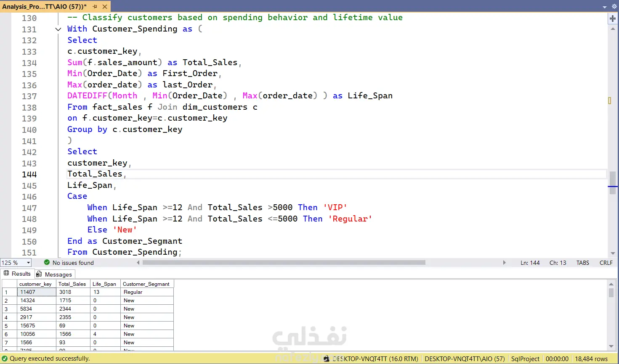This screenshot has height=364, width=619.
Task: Click the editor vertical scroll down arrow
Action: point(613,253)
